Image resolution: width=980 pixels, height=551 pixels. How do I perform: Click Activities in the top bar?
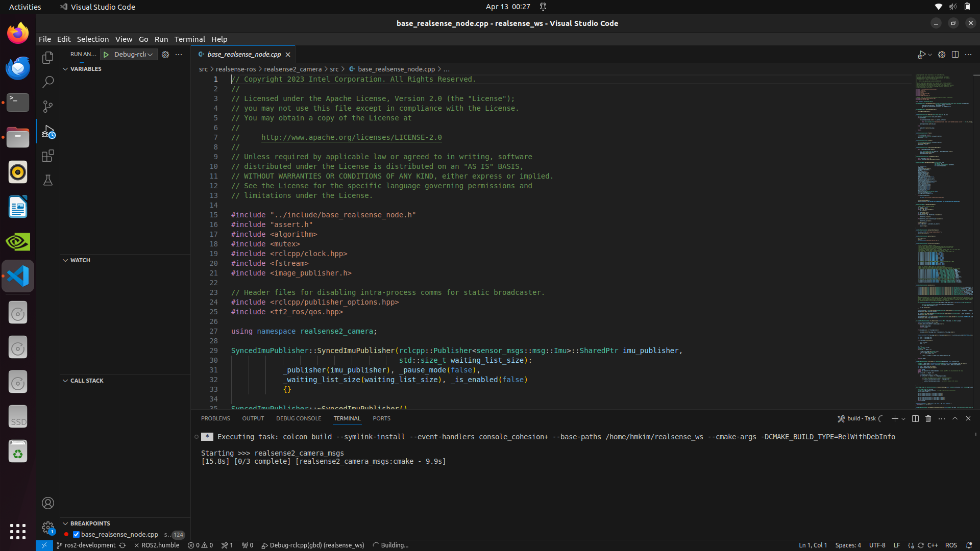click(x=25, y=7)
